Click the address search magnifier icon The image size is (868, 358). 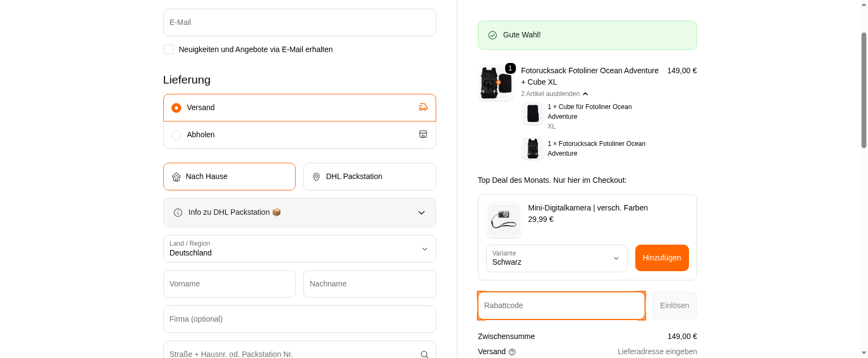coord(424,354)
